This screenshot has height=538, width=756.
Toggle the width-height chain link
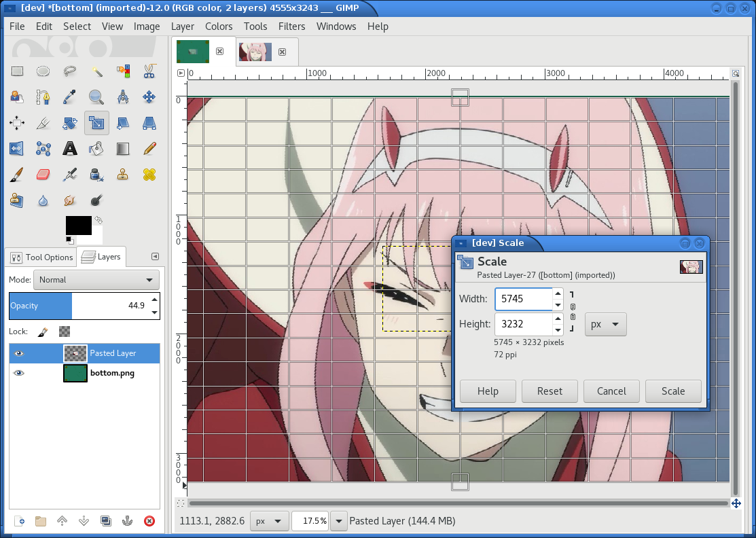point(573,311)
